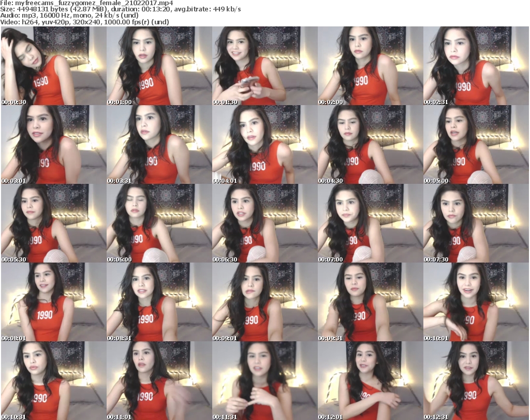Viewport: 530px width, 420px height.
Task: Select the thumbnail at 00:02:31
Action: [476, 66]
